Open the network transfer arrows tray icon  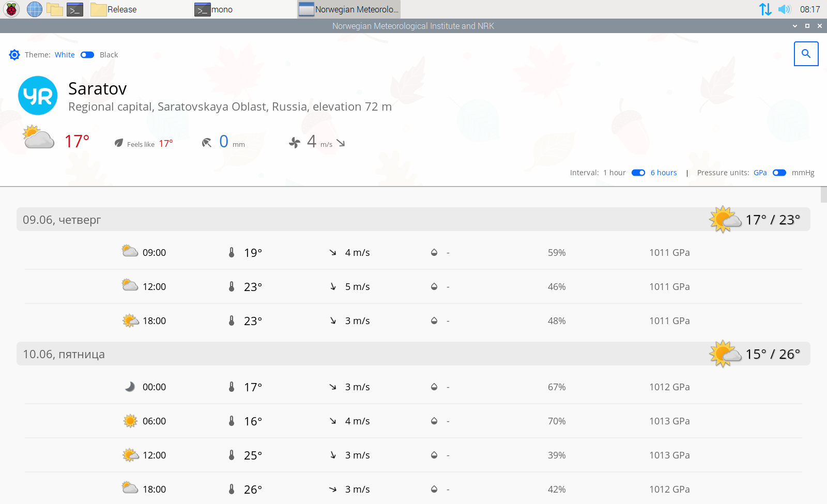[x=765, y=9]
